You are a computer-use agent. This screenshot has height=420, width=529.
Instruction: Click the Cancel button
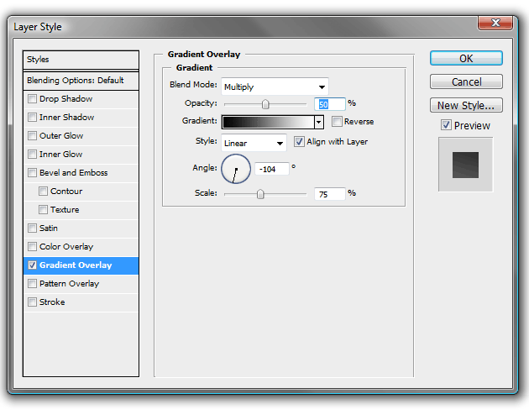[466, 81]
